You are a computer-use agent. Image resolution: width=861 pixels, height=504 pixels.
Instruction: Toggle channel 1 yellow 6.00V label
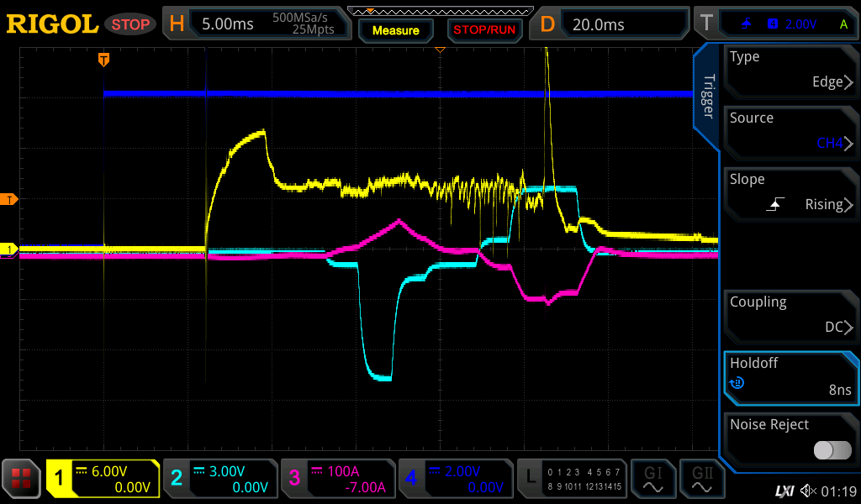[x=103, y=480]
